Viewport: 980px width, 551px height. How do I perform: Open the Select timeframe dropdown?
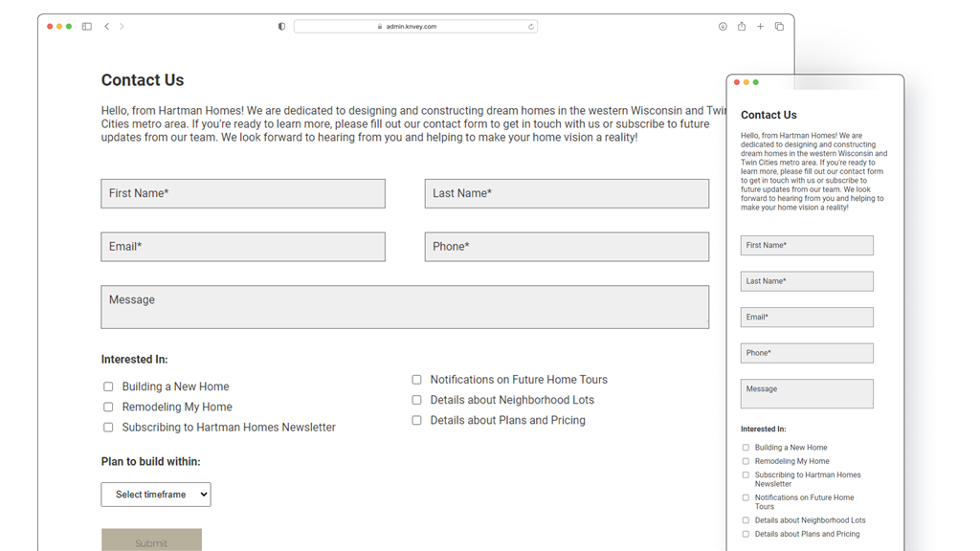click(x=156, y=495)
